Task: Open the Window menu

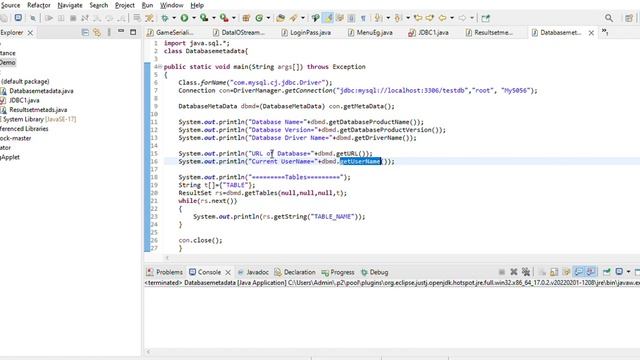Action: 171,5
